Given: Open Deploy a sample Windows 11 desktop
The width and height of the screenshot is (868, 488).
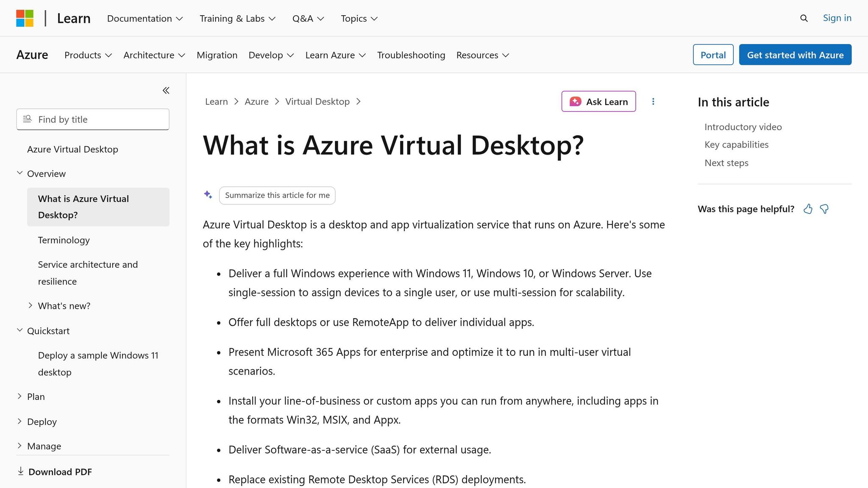Looking at the screenshot, I should [x=98, y=364].
